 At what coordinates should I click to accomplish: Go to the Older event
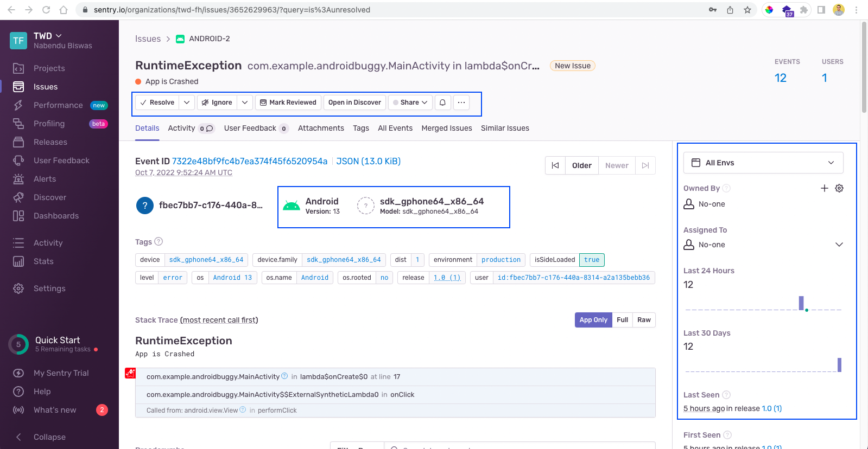pos(581,165)
